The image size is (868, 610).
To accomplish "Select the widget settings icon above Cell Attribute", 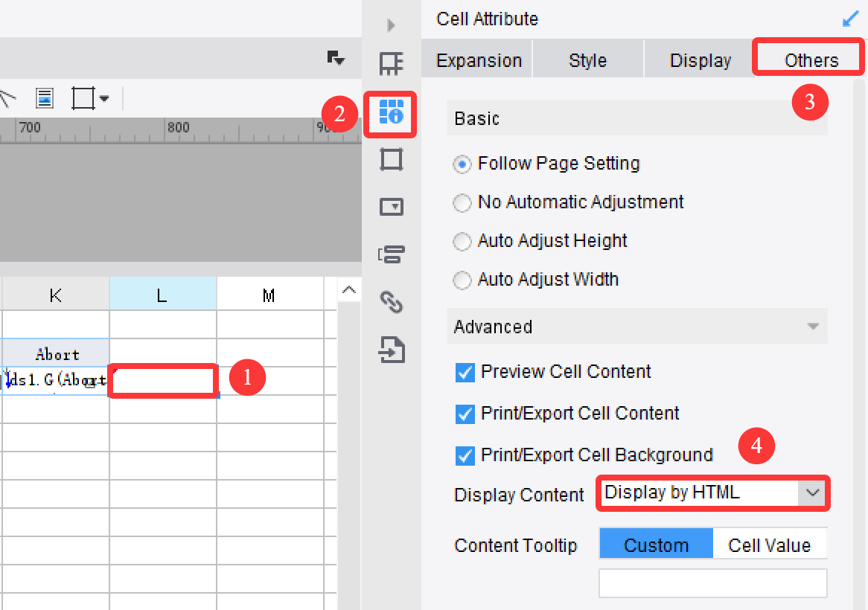I will [x=390, y=64].
